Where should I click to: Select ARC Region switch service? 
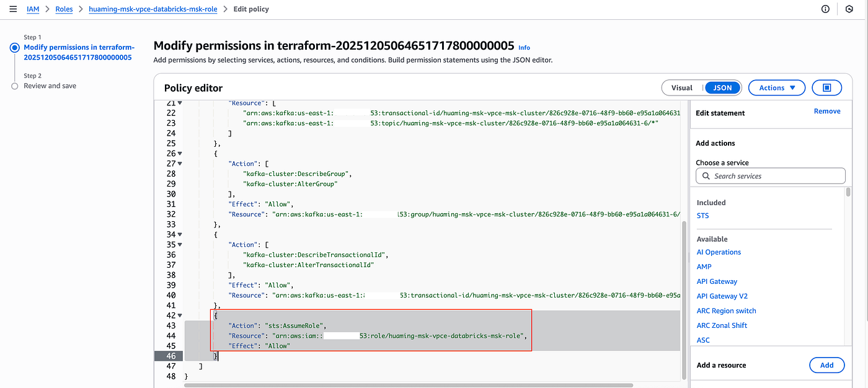(726, 311)
